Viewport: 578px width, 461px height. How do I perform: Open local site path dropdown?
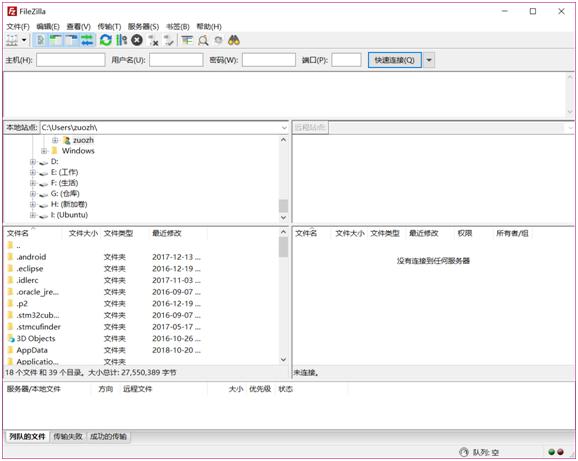pos(284,128)
